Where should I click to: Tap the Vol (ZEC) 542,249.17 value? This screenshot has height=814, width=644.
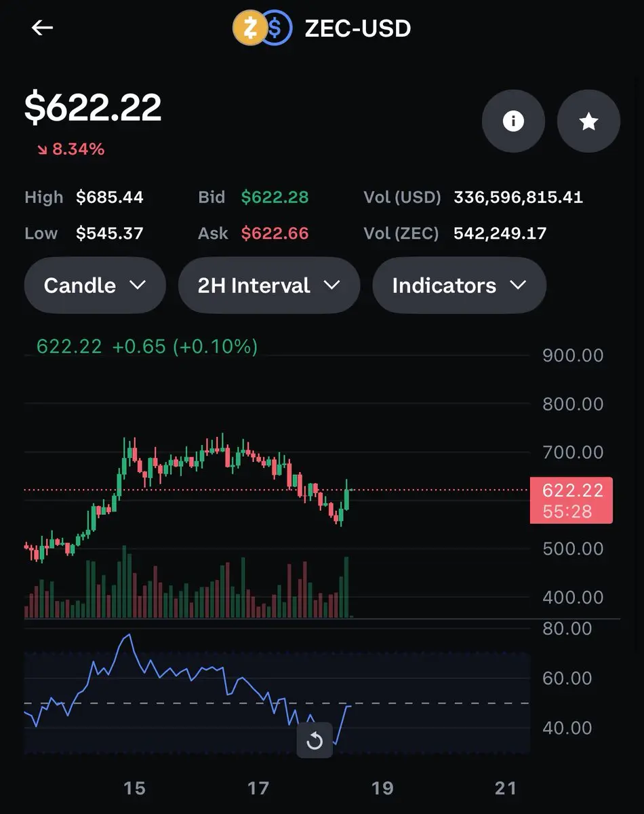pyautogui.click(x=500, y=233)
